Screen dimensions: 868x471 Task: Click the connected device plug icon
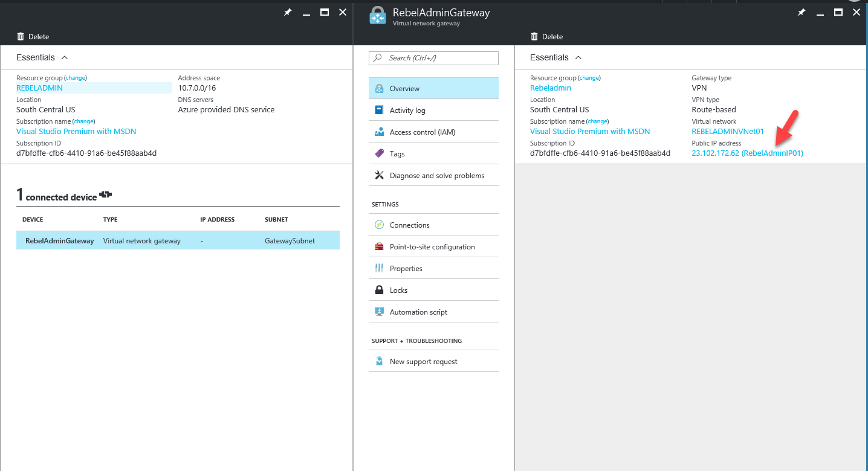[105, 195]
